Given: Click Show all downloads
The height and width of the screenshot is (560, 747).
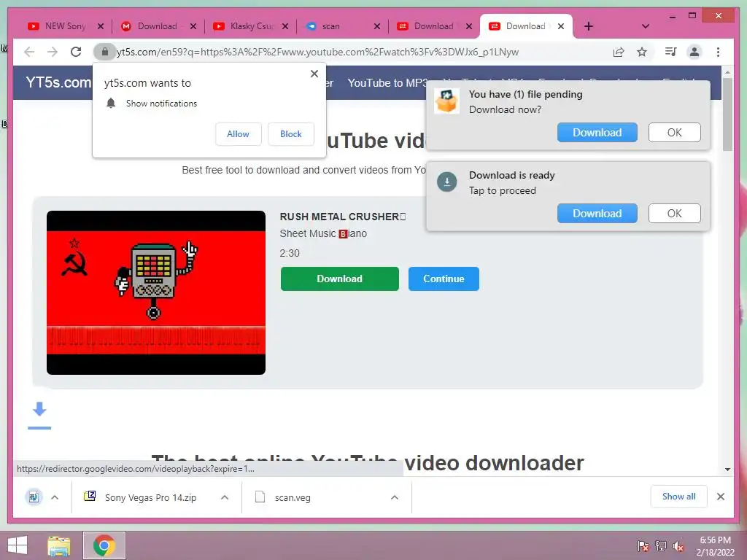Looking at the screenshot, I should coord(678,497).
